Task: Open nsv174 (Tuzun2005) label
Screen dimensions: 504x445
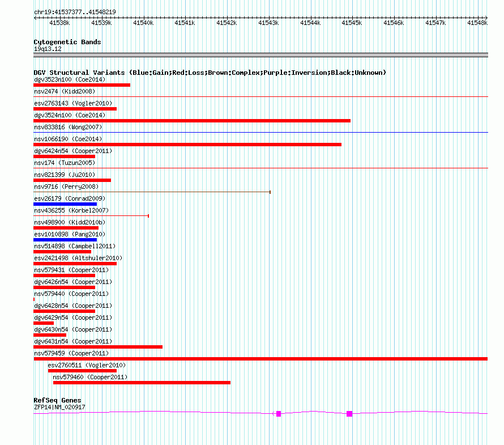Action: click(x=65, y=163)
